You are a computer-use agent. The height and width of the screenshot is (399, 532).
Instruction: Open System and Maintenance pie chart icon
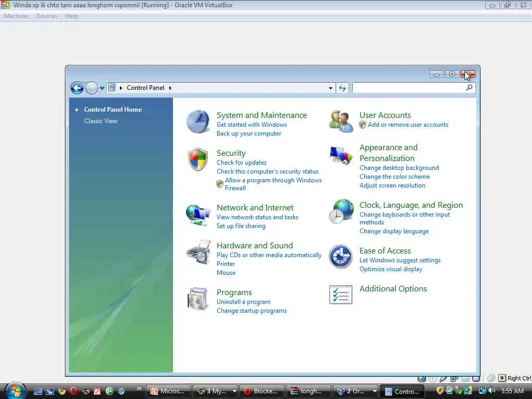pyautogui.click(x=198, y=122)
